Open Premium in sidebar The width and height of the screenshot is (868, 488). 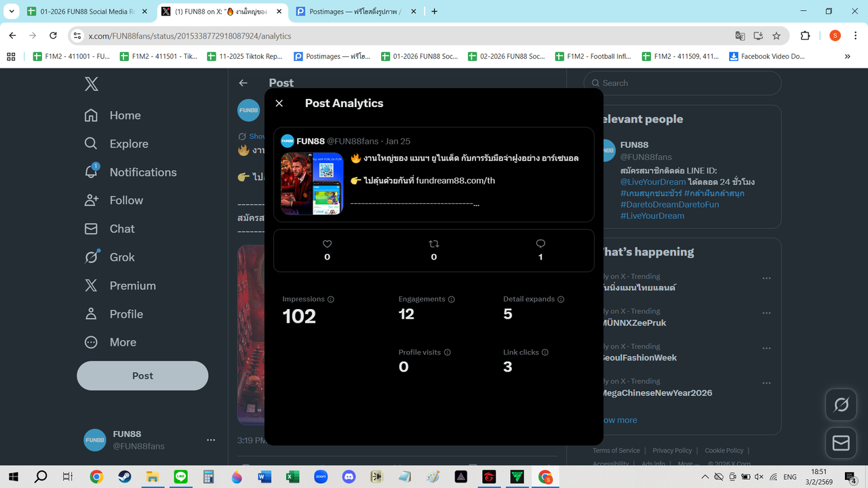pyautogui.click(x=119, y=286)
